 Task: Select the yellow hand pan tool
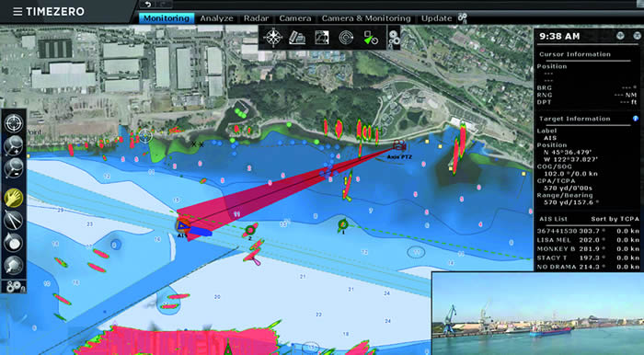point(14,199)
